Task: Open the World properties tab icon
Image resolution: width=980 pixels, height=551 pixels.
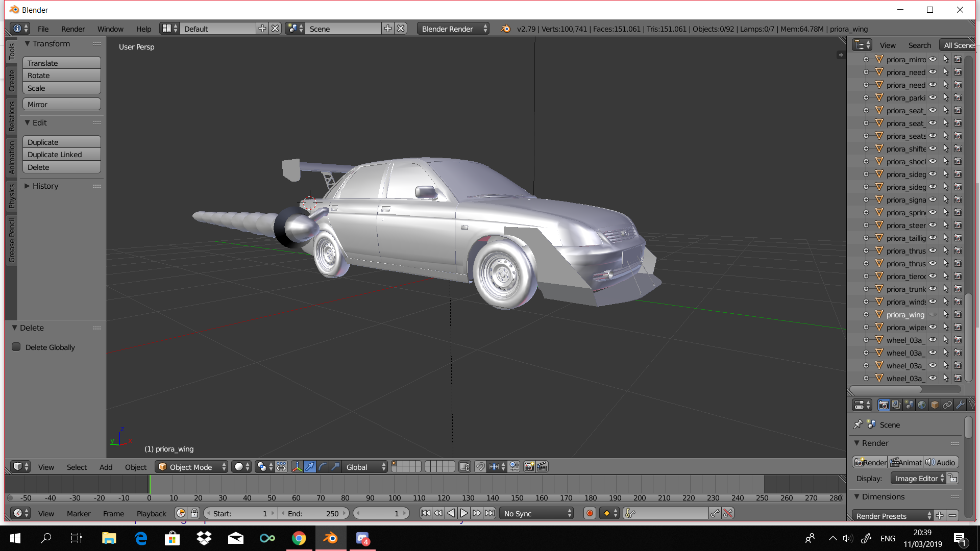Action: (922, 405)
